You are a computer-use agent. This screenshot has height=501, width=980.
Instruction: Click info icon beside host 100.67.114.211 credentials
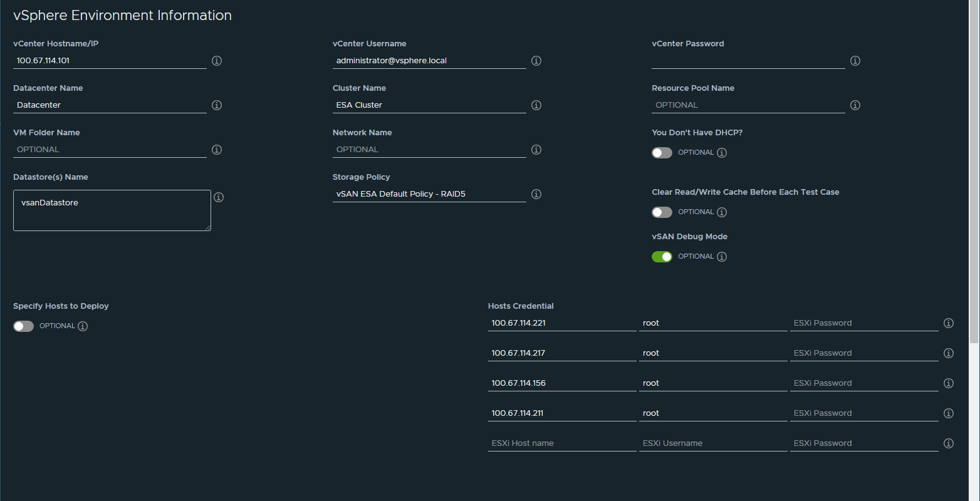coord(949,413)
